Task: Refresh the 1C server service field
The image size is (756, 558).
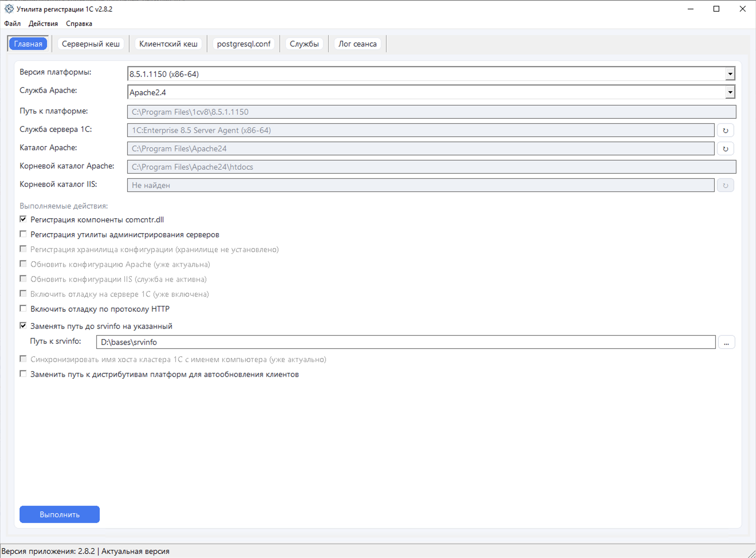Action: click(x=725, y=130)
